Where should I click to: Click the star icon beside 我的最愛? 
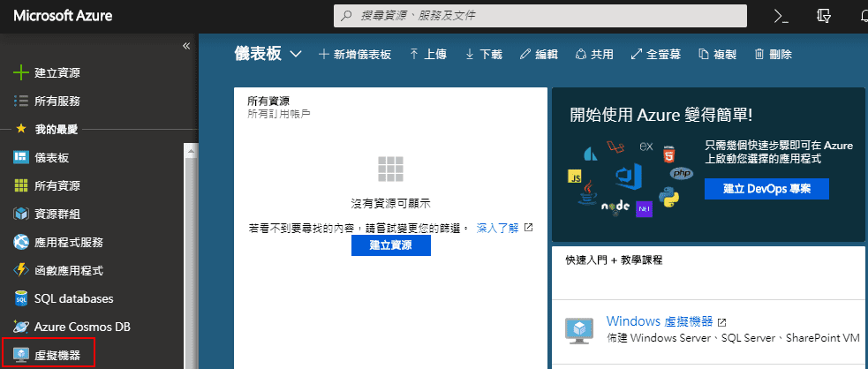pos(21,129)
